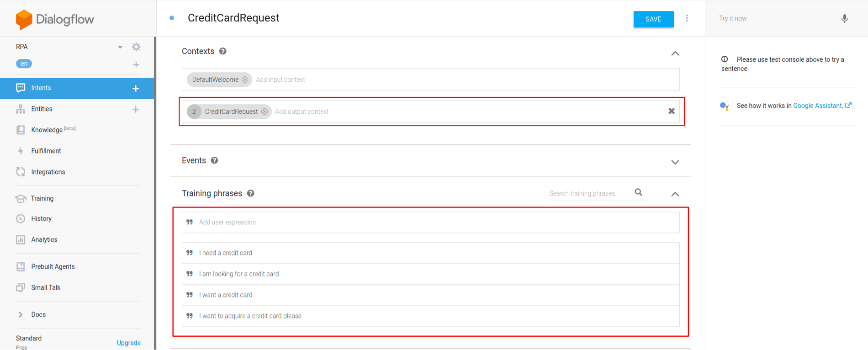Click the Contexts help question mark icon
868x350 pixels.
point(223,51)
